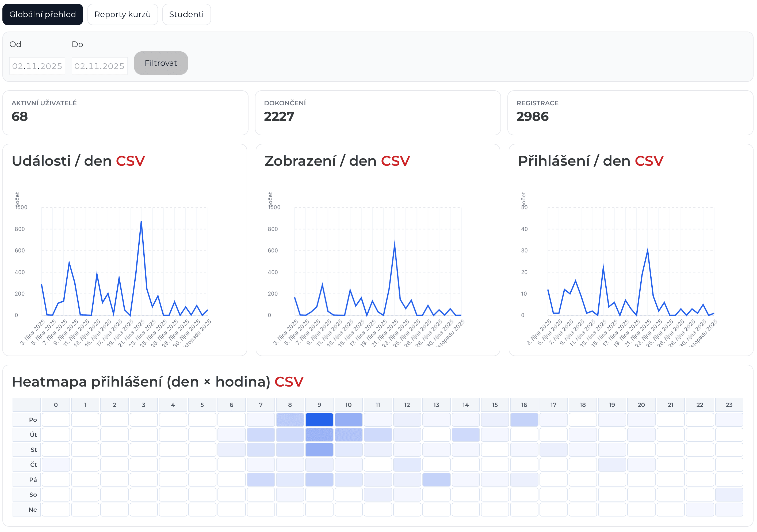
Task: Click heatmap cell Po at hour 16
Action: (524, 420)
